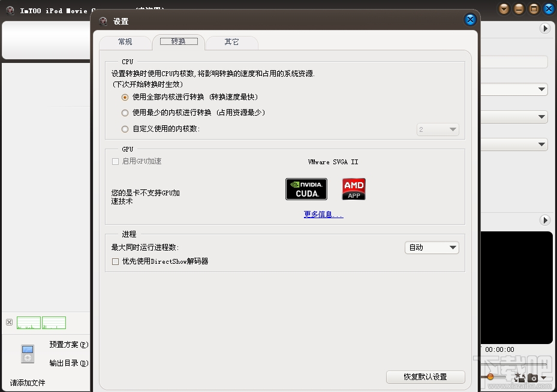Click the restore default settings button
This screenshot has width=557, height=392.
pyautogui.click(x=426, y=376)
